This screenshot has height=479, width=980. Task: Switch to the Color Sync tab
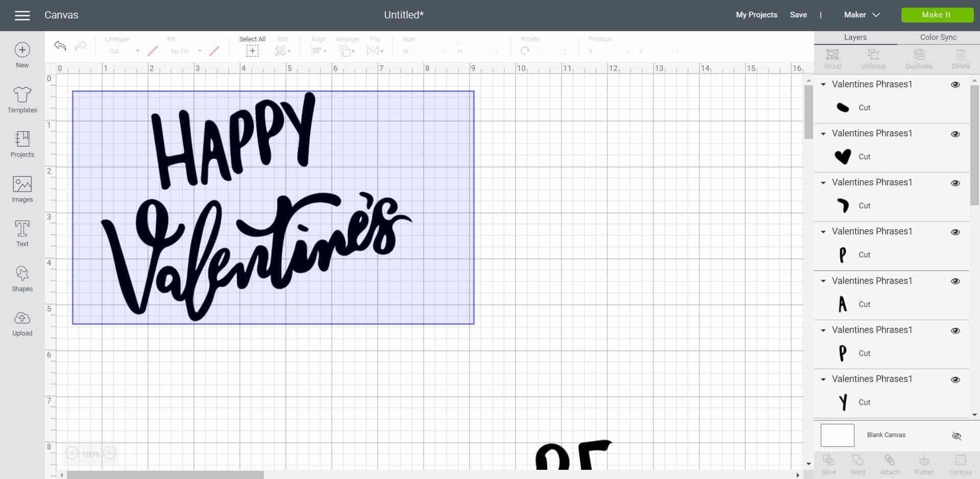(938, 37)
